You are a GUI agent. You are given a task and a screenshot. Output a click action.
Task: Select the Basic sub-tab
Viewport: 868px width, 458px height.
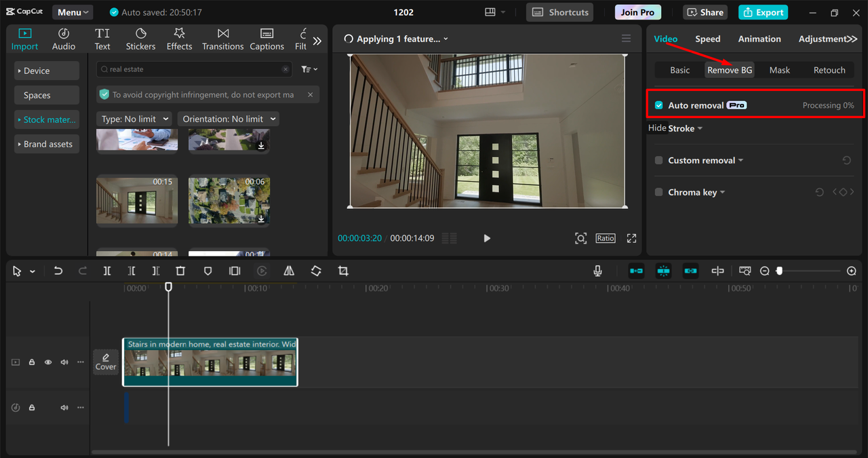680,70
